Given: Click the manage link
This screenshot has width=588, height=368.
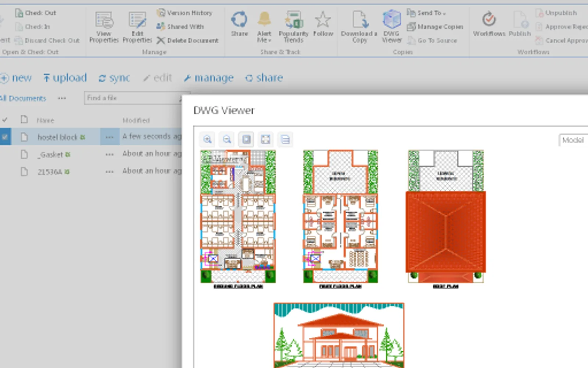Looking at the screenshot, I should tap(208, 78).
